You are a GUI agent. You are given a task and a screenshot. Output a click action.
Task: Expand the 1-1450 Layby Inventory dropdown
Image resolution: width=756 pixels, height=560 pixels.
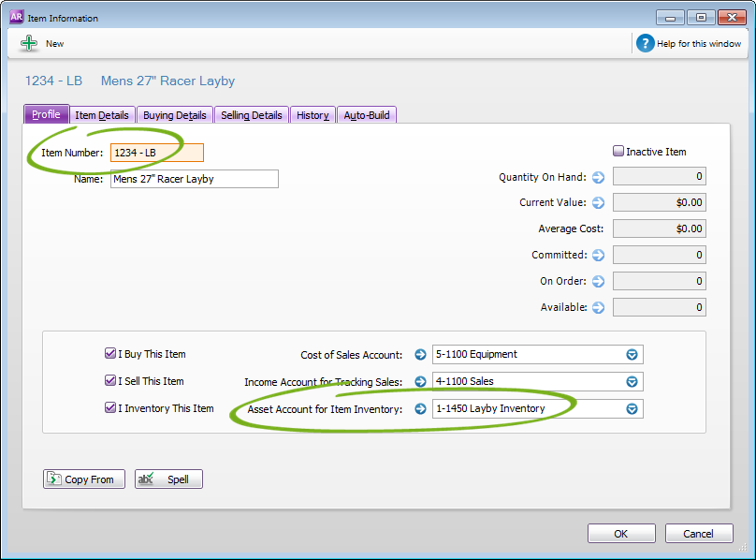[632, 408]
